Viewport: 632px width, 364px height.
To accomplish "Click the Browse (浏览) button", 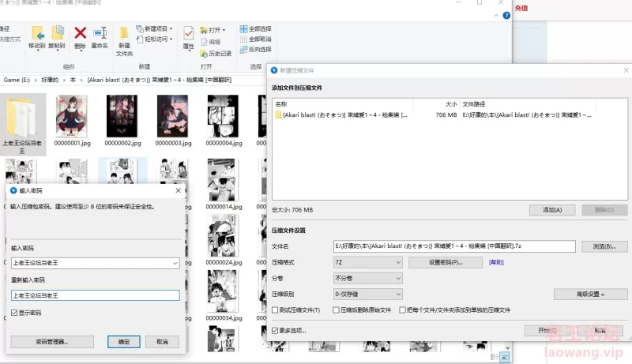I will click(x=604, y=246).
